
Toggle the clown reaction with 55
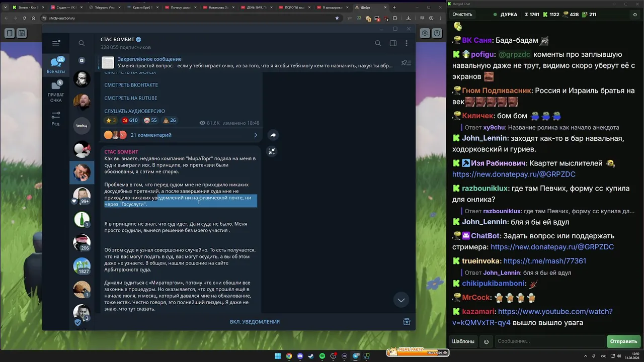[150, 121]
